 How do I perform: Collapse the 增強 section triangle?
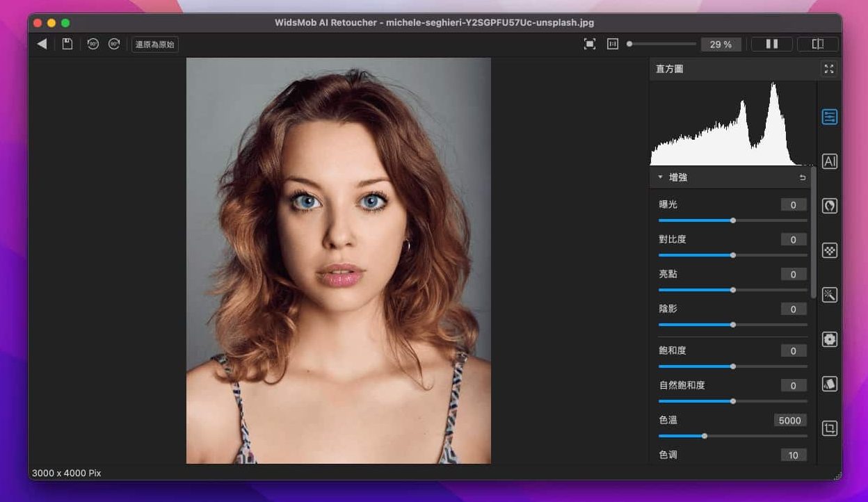click(x=660, y=177)
